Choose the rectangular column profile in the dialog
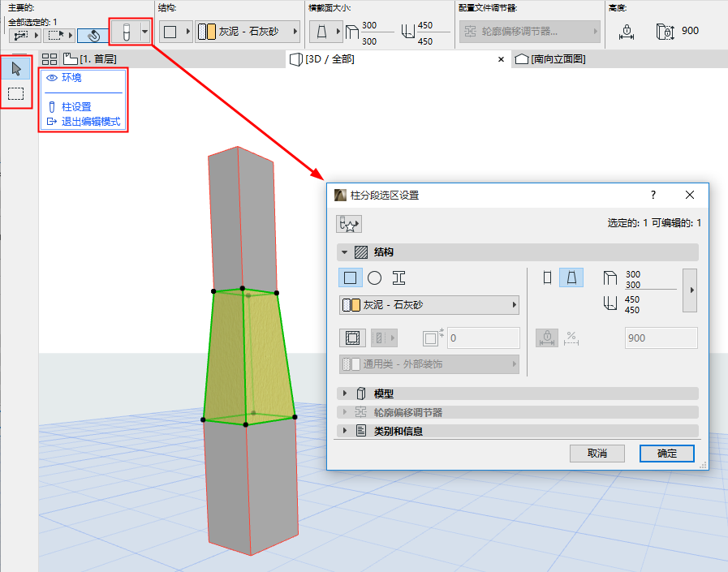Viewport: 728px width, 572px height. (x=350, y=277)
